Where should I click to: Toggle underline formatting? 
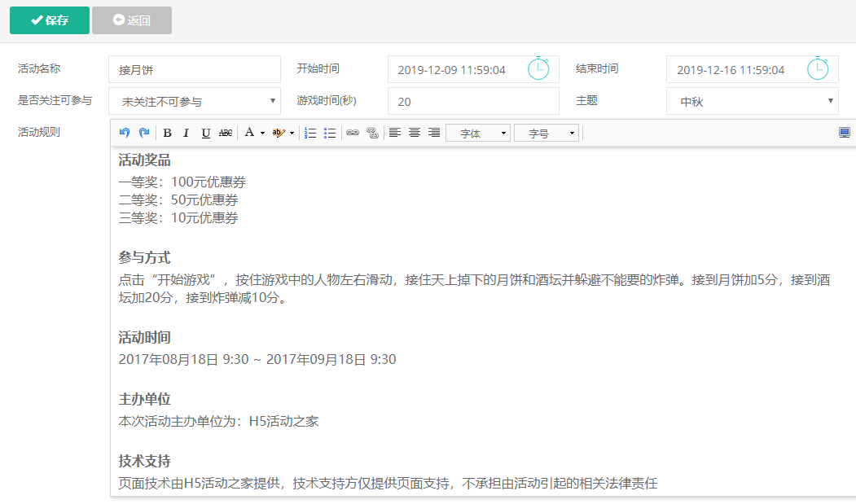click(205, 133)
